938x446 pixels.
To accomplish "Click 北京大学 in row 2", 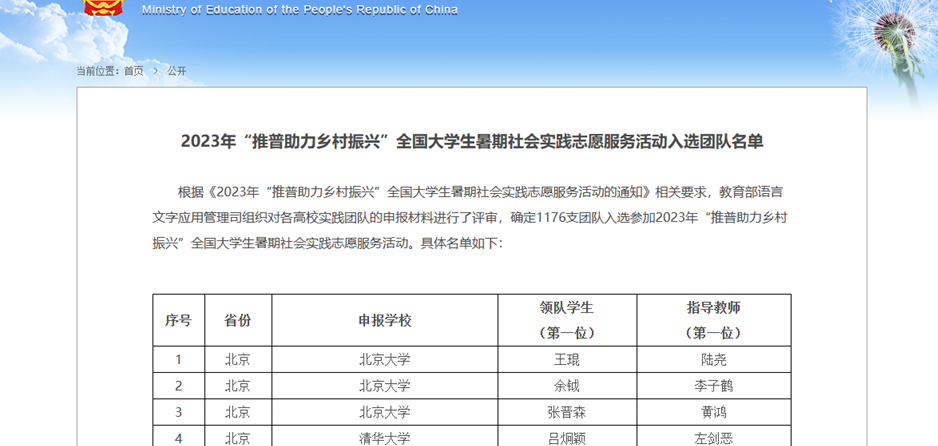I will click(385, 386).
